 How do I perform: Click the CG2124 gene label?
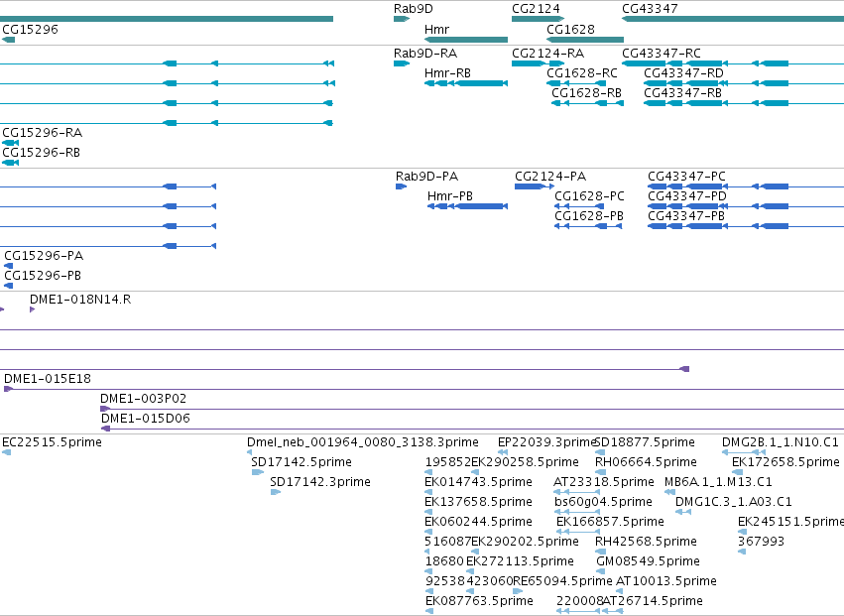click(x=536, y=9)
